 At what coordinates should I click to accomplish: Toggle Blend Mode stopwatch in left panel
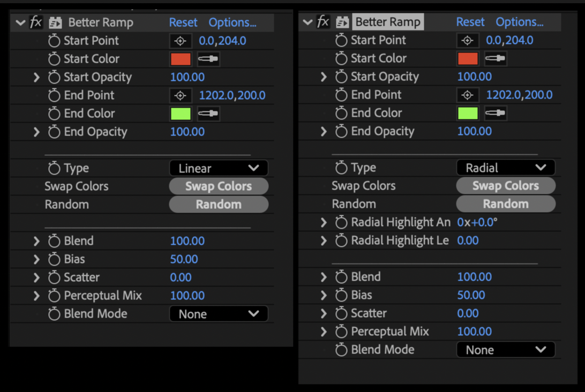pyautogui.click(x=54, y=314)
